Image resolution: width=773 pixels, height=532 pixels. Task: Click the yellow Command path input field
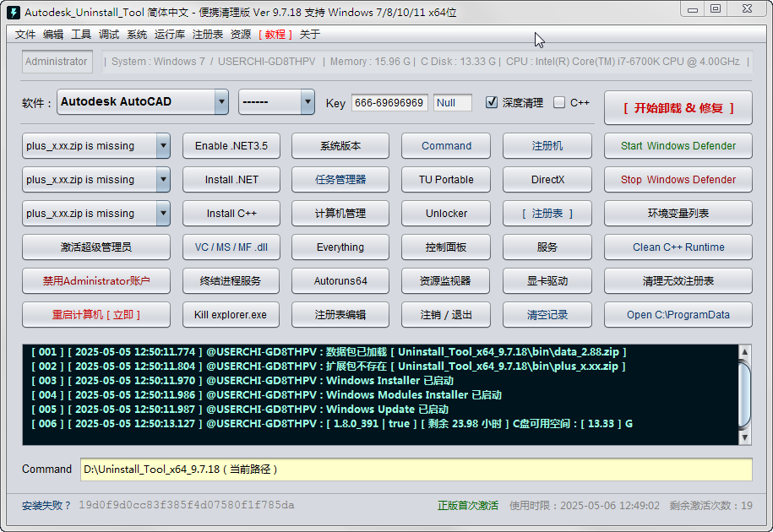point(416,469)
